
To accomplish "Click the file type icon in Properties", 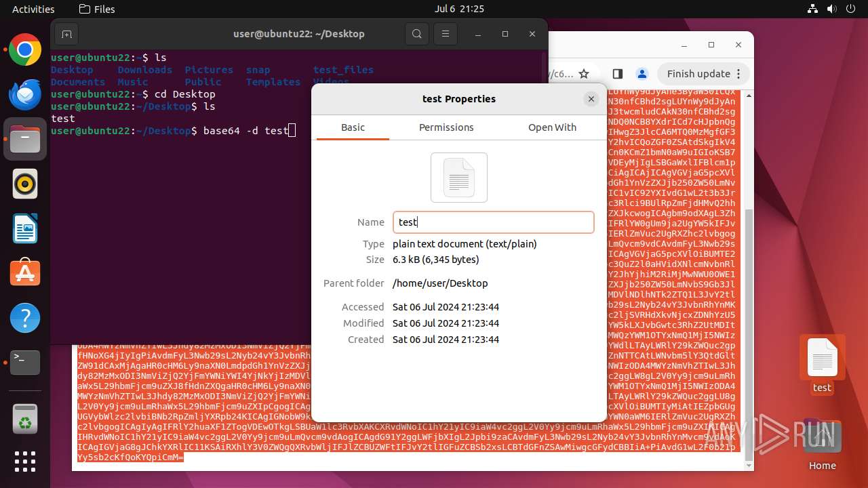I will (459, 178).
